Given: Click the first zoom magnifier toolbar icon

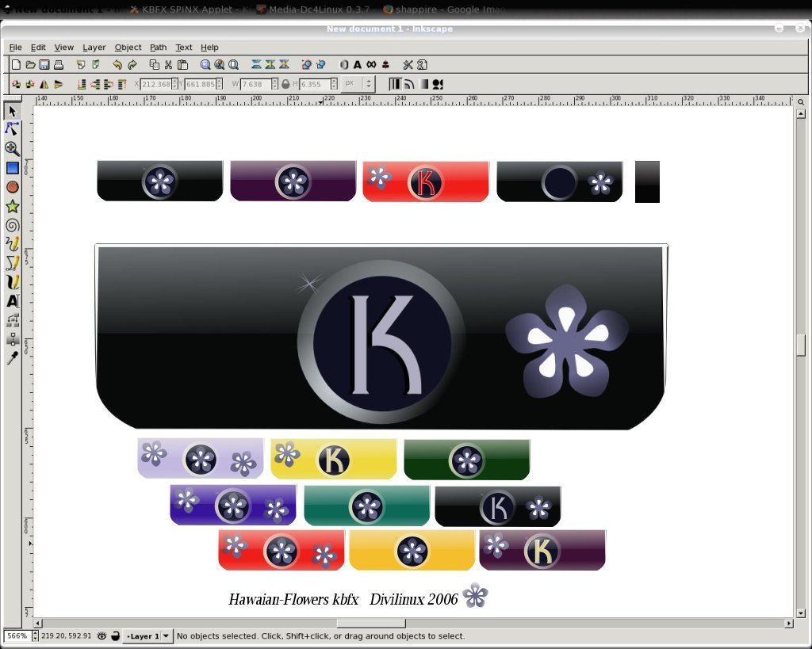Looking at the screenshot, I should [x=205, y=65].
